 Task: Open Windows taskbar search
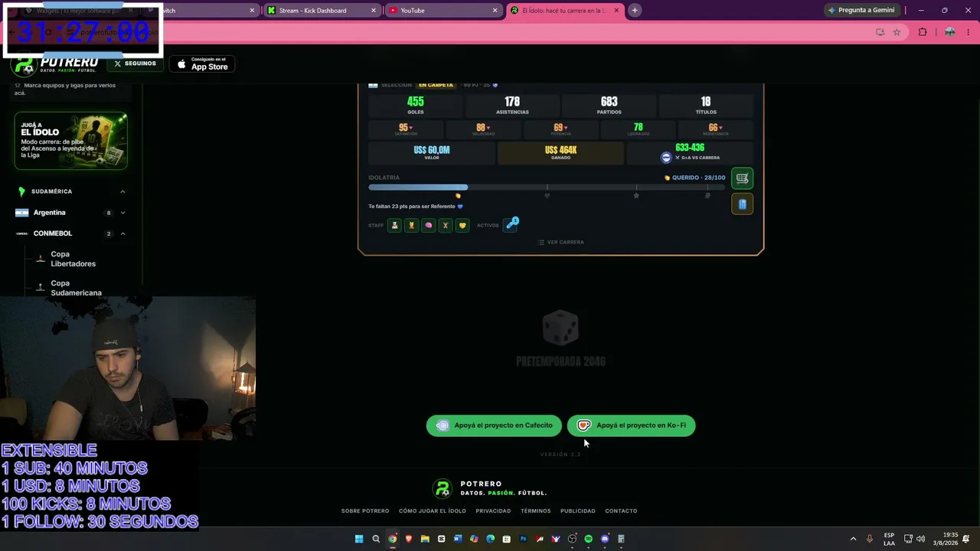coord(376,539)
